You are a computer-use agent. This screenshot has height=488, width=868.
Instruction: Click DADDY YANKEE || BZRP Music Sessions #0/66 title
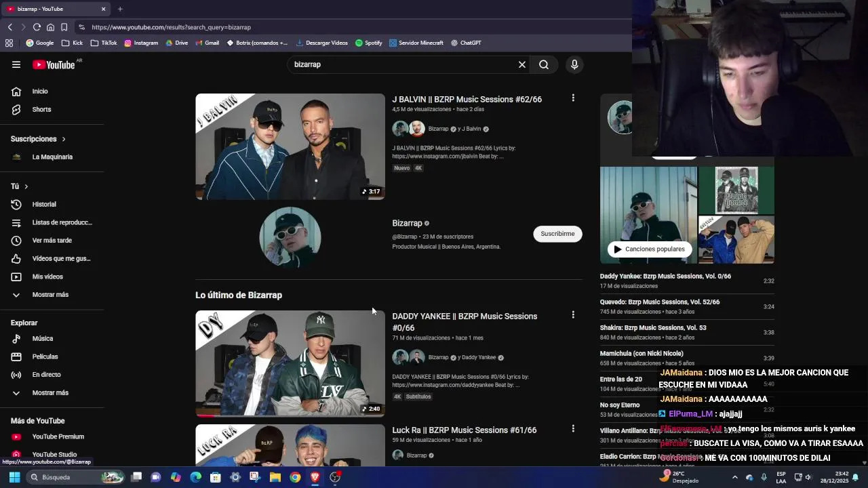[x=465, y=322]
